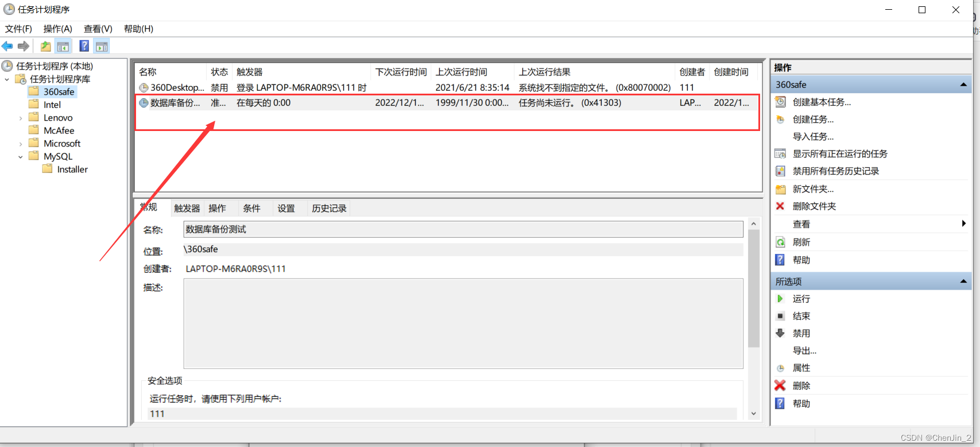Image resolution: width=980 pixels, height=447 pixels.
Task: Click the 导出... action link
Action: coord(804,350)
